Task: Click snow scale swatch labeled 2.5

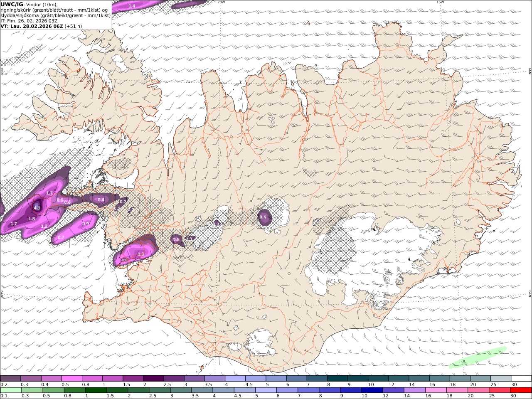Action: pos(174,379)
